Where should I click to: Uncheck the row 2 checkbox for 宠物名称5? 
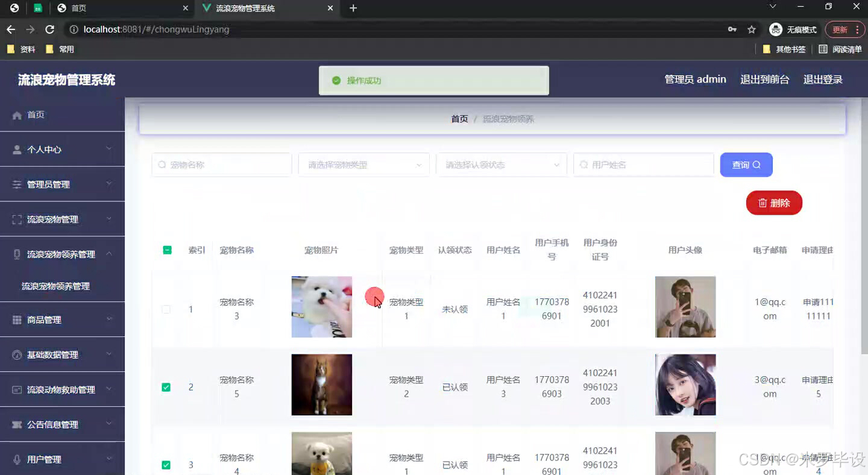pyautogui.click(x=166, y=387)
